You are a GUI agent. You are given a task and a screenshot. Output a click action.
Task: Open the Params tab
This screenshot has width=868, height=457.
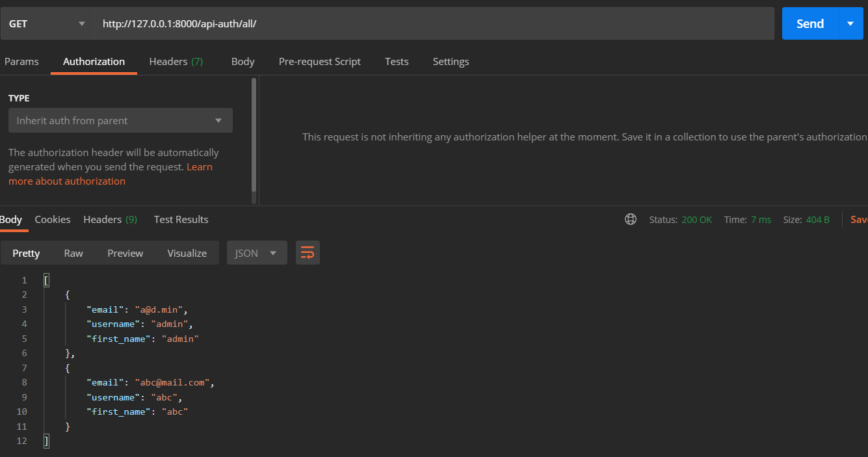tap(21, 61)
